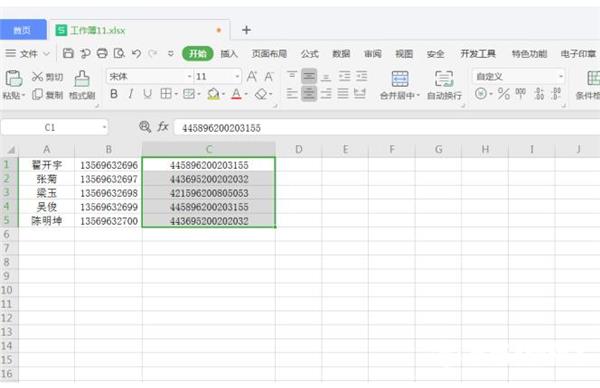Toggle italic formatting I button
The width and height of the screenshot is (600, 388).
point(130,94)
